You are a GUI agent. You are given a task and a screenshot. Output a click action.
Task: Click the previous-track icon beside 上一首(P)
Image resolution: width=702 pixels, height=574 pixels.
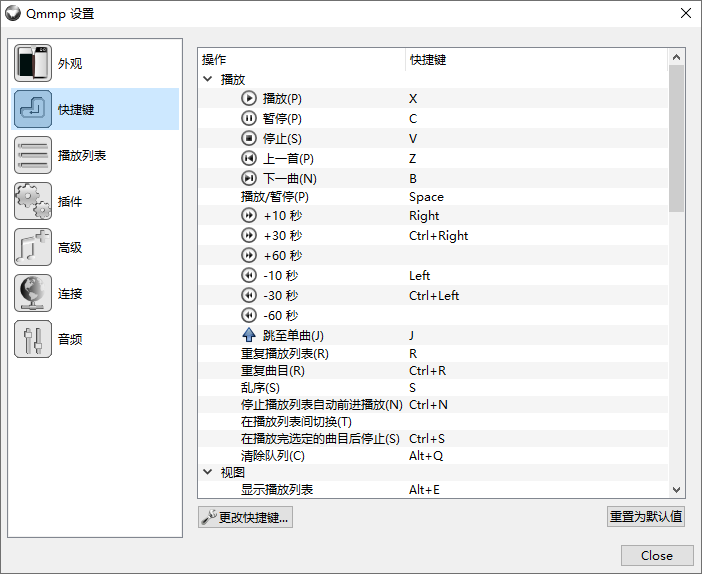(x=249, y=158)
